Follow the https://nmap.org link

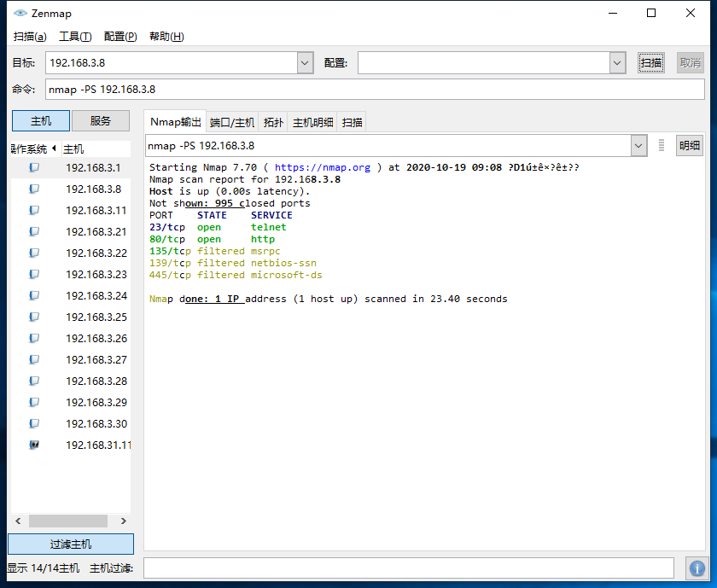(323, 167)
